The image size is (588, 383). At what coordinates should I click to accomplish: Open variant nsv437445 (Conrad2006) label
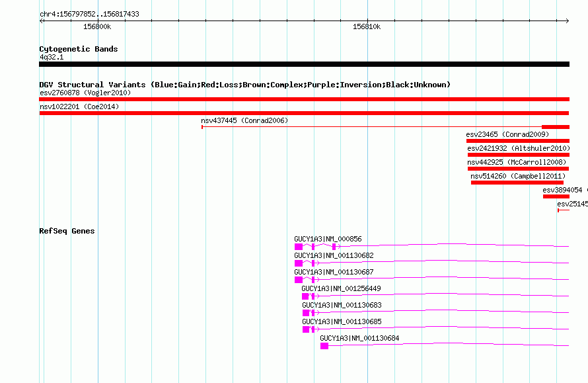pos(244,120)
